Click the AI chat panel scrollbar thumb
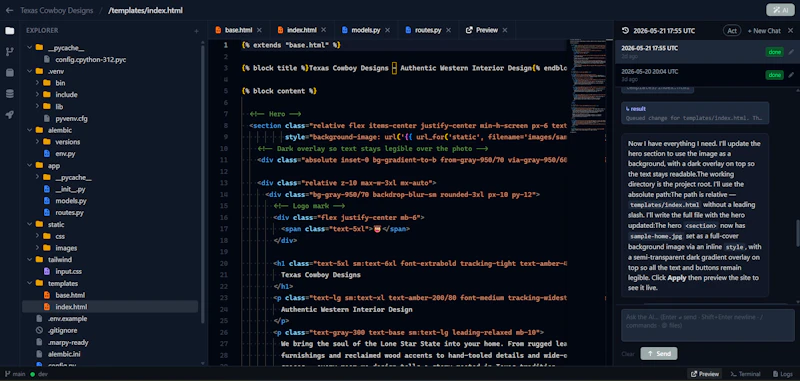The height and width of the screenshot is (381, 800). [797, 232]
